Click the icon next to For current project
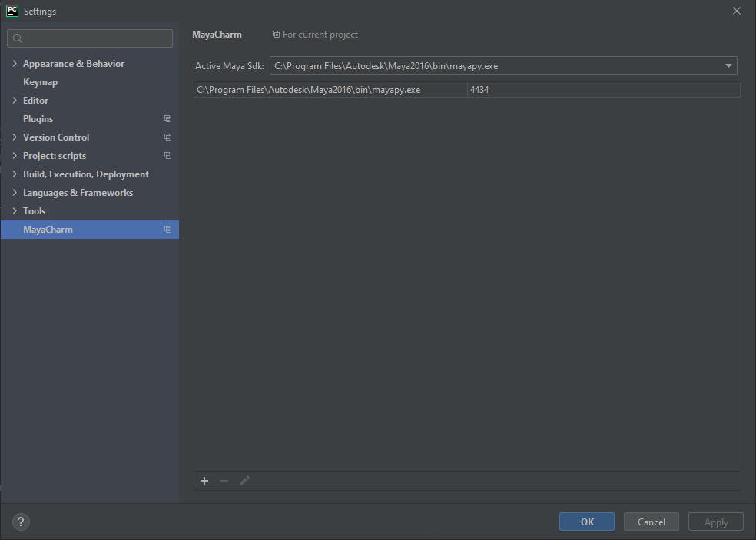The width and height of the screenshot is (756, 540). (x=276, y=35)
